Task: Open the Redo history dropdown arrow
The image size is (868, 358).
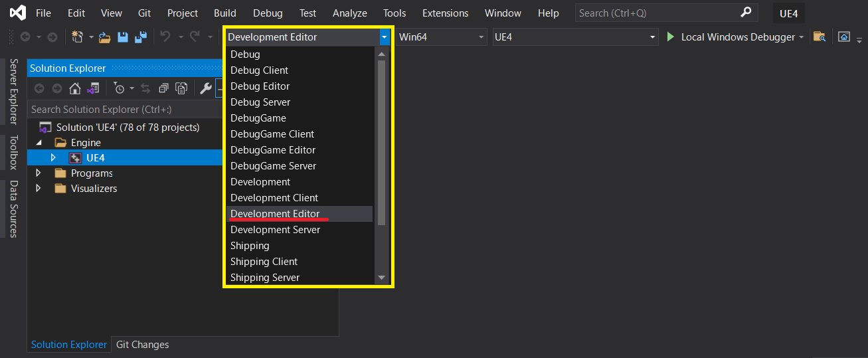Action: click(x=210, y=37)
